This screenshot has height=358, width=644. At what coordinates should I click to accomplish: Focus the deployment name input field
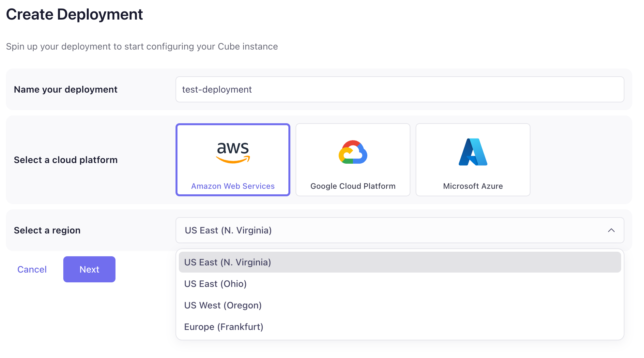click(x=400, y=89)
